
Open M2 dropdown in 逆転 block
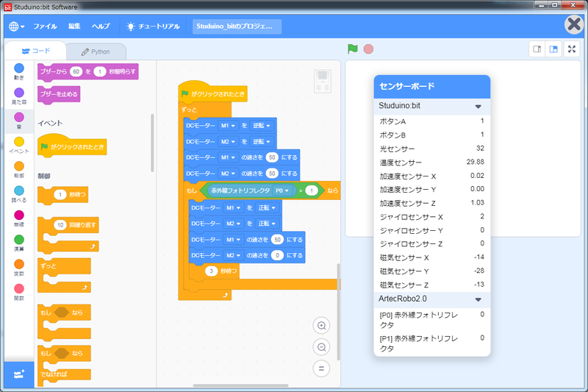[228, 142]
